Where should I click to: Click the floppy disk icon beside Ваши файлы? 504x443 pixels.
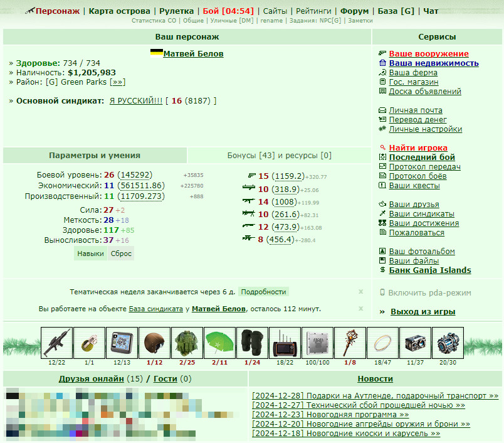(x=382, y=260)
